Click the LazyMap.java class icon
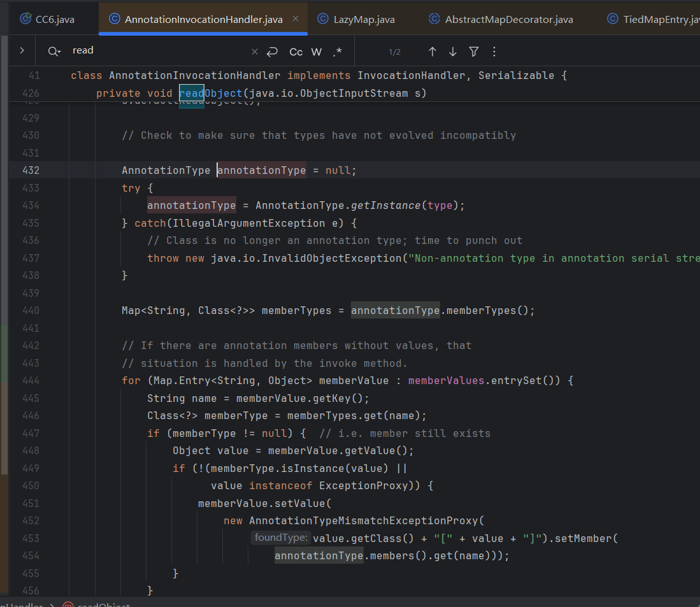Screen dimensions: 700x607 pos(323,18)
